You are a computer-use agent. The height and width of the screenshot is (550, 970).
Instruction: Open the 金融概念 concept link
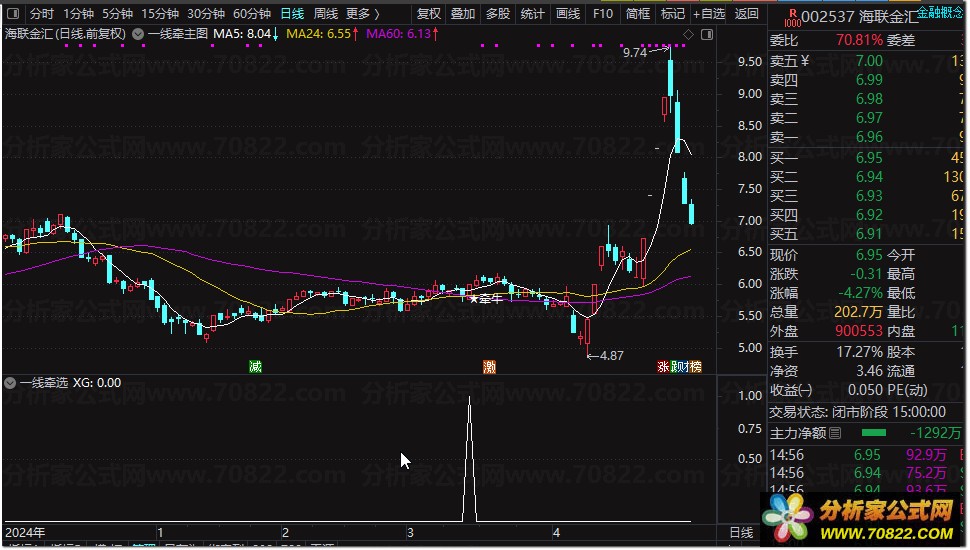940,12
